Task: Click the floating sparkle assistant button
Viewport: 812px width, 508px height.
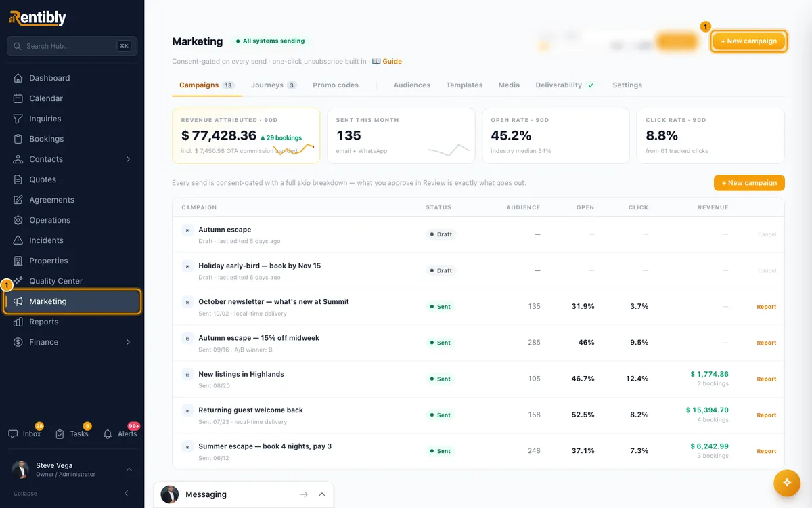Action: coord(787,482)
